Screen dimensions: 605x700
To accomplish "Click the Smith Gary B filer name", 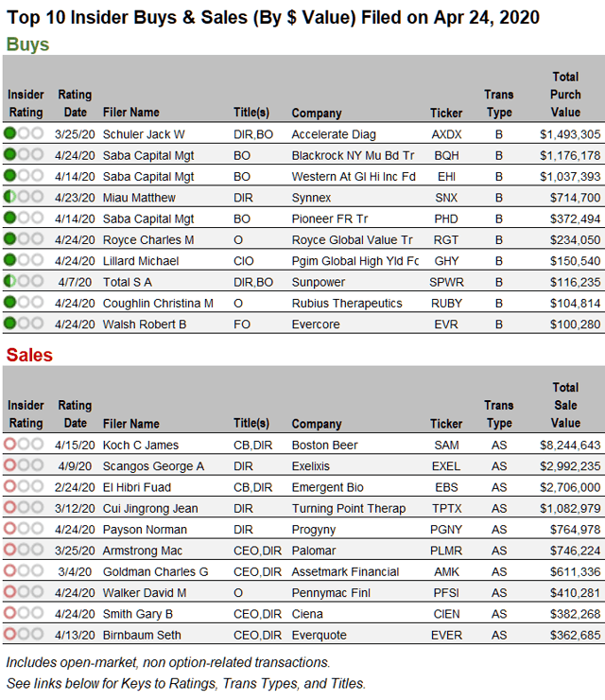I will (x=137, y=614).
